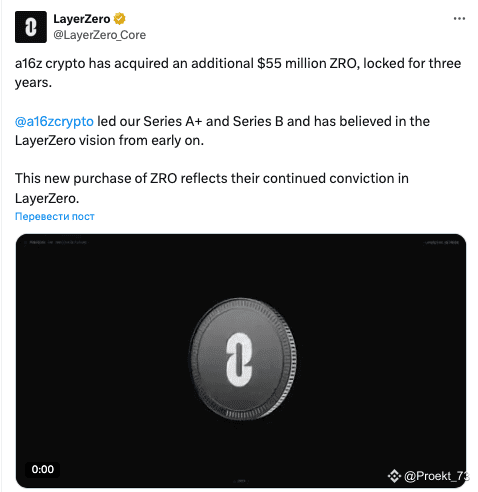Image resolution: width=478 pixels, height=492 pixels.
Task: Click the @Proekt_73 watermark text
Action: tap(436, 476)
